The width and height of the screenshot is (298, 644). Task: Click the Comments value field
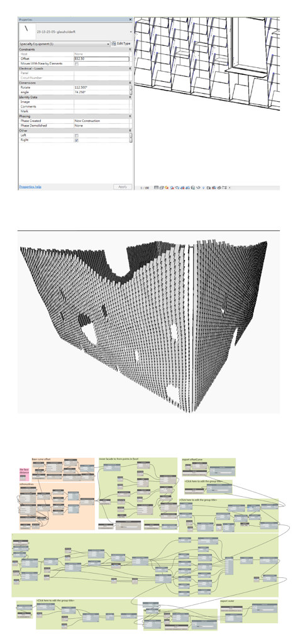click(x=101, y=106)
